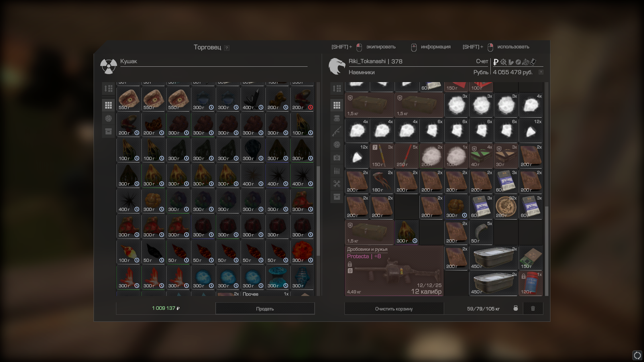Filter player inventory by tools
Image resolution: width=644 pixels, height=362 pixels.
point(337,184)
